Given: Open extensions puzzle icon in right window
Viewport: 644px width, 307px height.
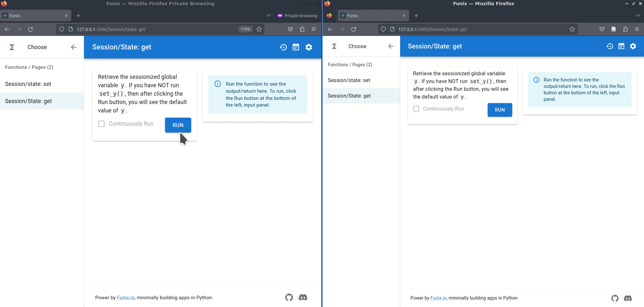Looking at the screenshot, I should tap(625, 29).
